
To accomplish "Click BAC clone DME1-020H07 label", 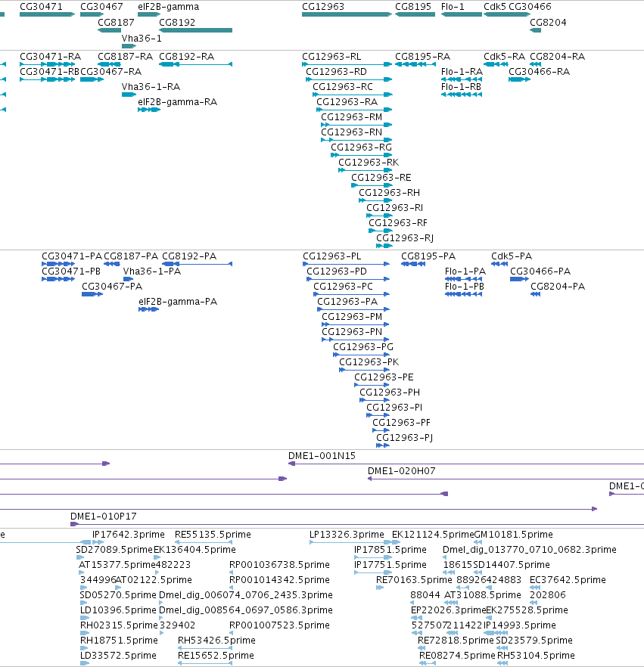I will pyautogui.click(x=401, y=471).
